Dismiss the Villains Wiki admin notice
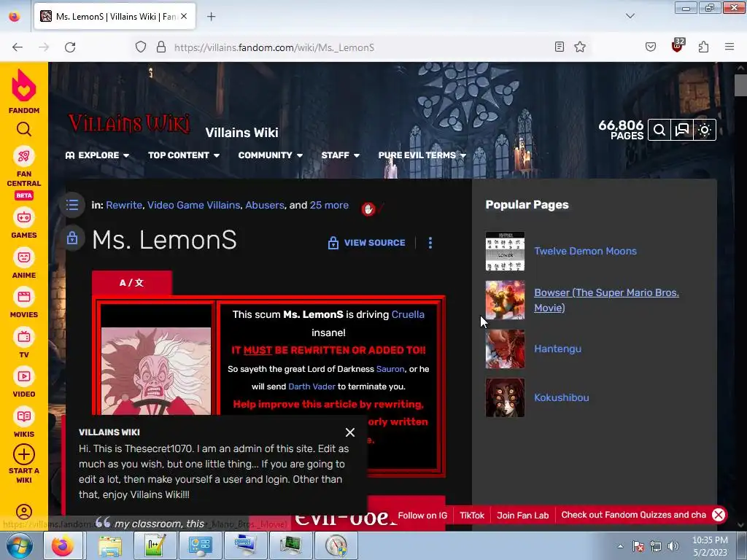 point(350,432)
